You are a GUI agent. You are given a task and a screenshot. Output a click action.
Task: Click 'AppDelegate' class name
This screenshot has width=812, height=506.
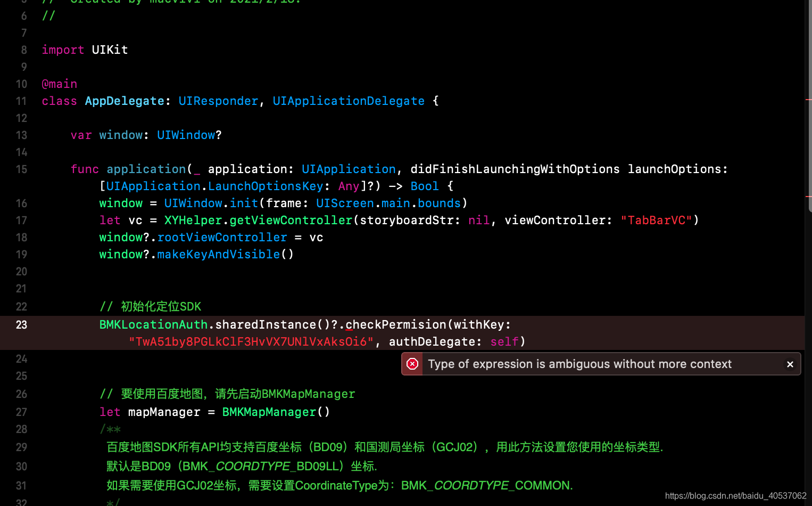[125, 101]
